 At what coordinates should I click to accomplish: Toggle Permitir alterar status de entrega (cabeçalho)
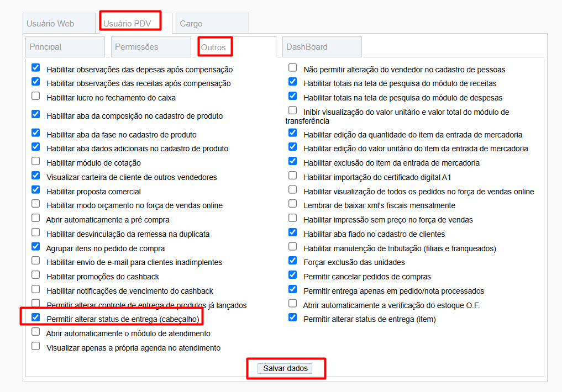click(x=35, y=317)
